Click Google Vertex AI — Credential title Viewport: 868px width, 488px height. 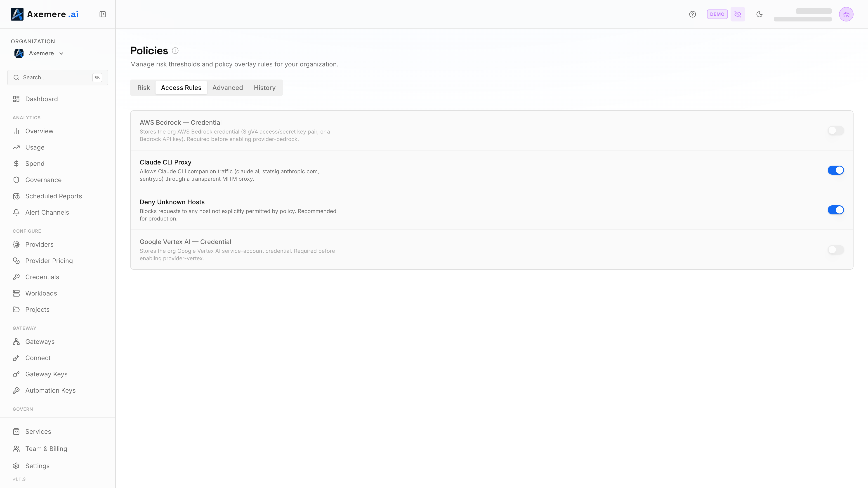click(185, 242)
